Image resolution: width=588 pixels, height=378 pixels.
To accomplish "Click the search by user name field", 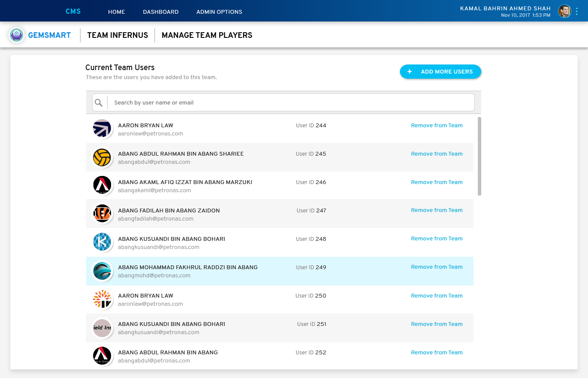I will click(291, 103).
